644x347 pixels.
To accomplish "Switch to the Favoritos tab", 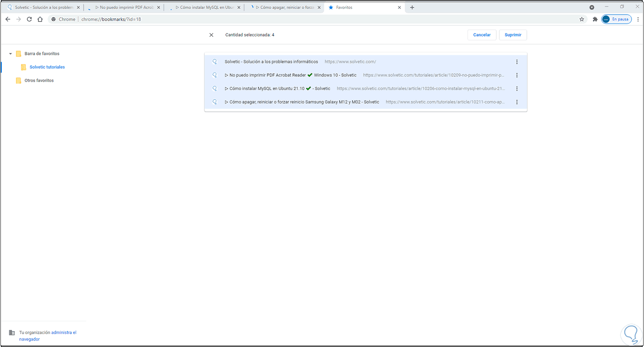I will coord(365,8).
